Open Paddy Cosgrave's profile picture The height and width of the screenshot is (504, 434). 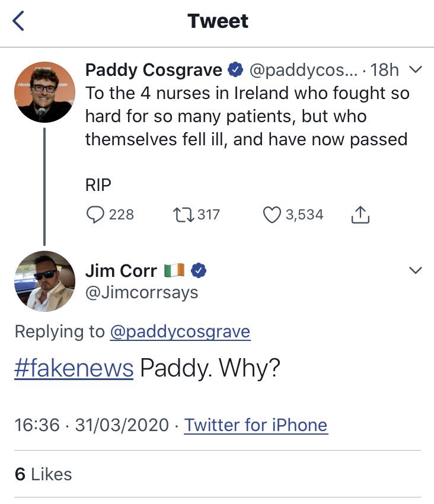44,91
